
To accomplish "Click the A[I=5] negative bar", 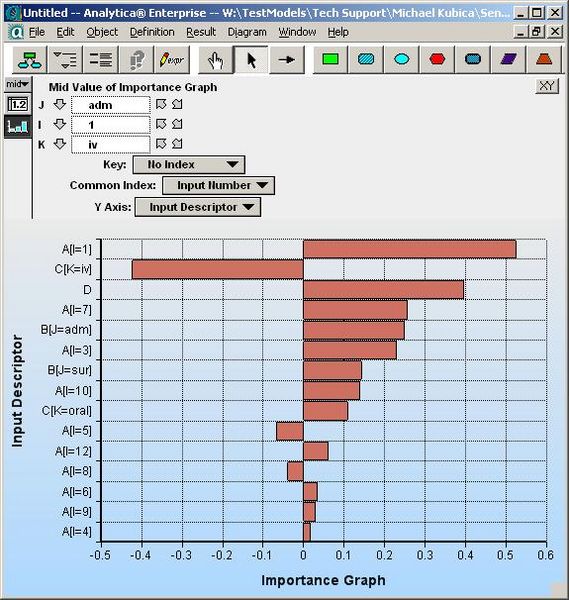I will tap(290, 431).
